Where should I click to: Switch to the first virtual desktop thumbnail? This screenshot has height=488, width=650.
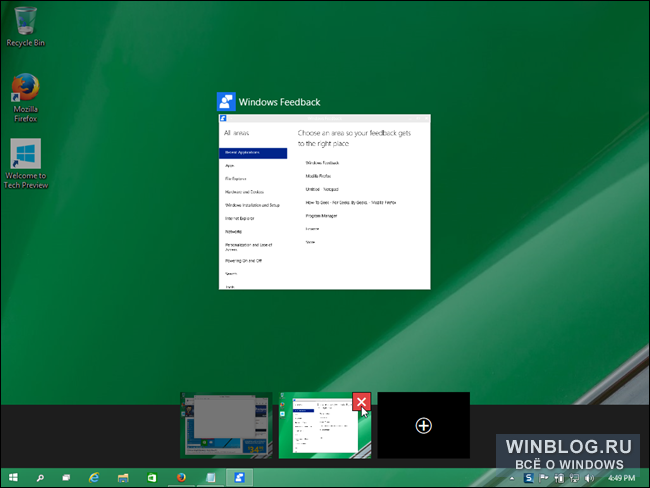tap(226, 425)
